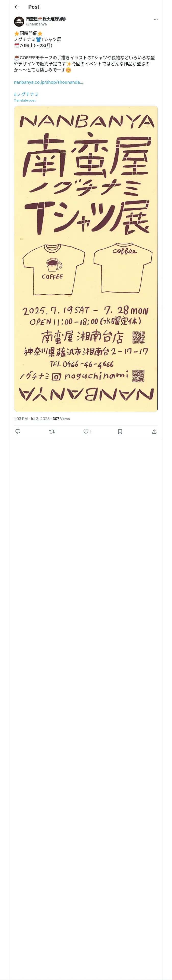The height and width of the screenshot is (980, 172).
Task: Repost this post using the repost icon
Action: (x=52, y=431)
